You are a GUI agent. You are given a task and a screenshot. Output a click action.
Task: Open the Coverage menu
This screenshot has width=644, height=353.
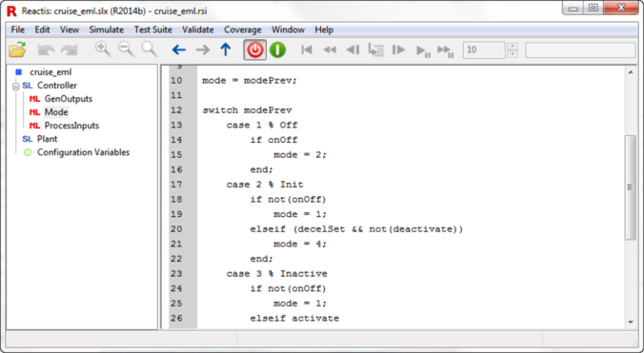243,29
